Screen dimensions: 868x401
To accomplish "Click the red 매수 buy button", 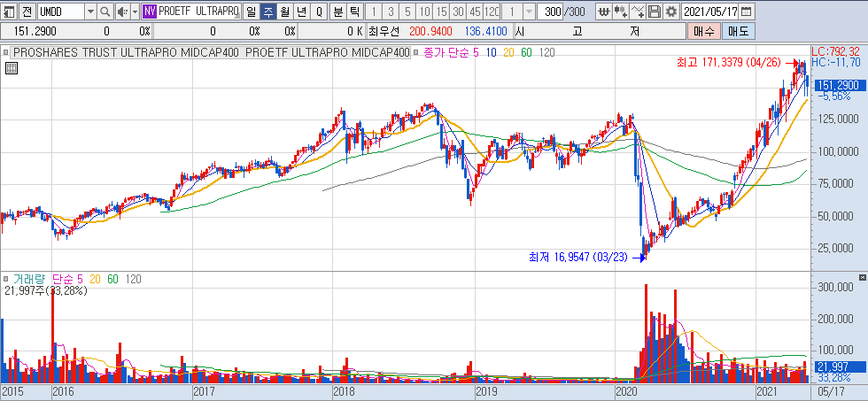I will click(x=703, y=32).
